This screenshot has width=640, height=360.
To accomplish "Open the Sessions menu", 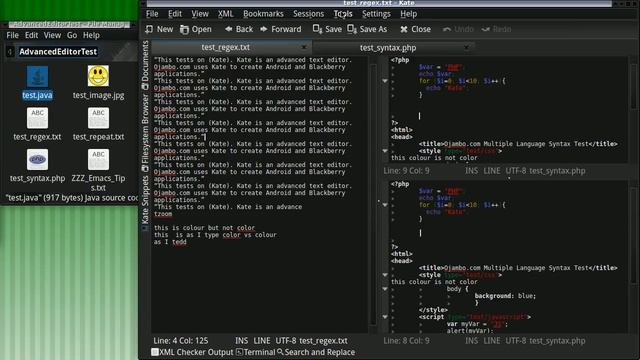I will 308,13.
